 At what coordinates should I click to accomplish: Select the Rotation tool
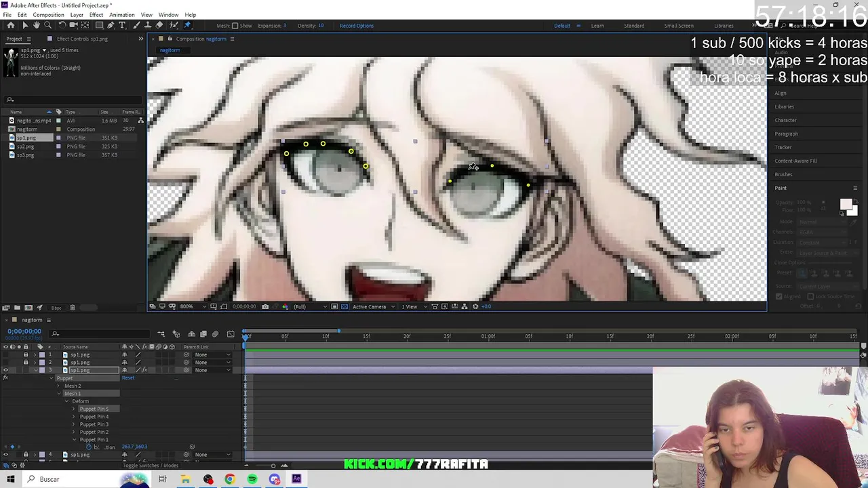click(x=62, y=25)
